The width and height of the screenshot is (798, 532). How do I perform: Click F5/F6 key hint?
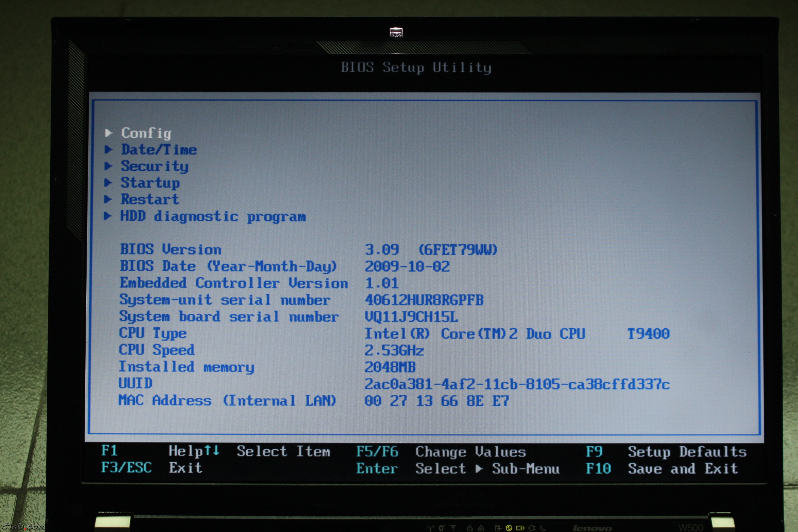(377, 452)
